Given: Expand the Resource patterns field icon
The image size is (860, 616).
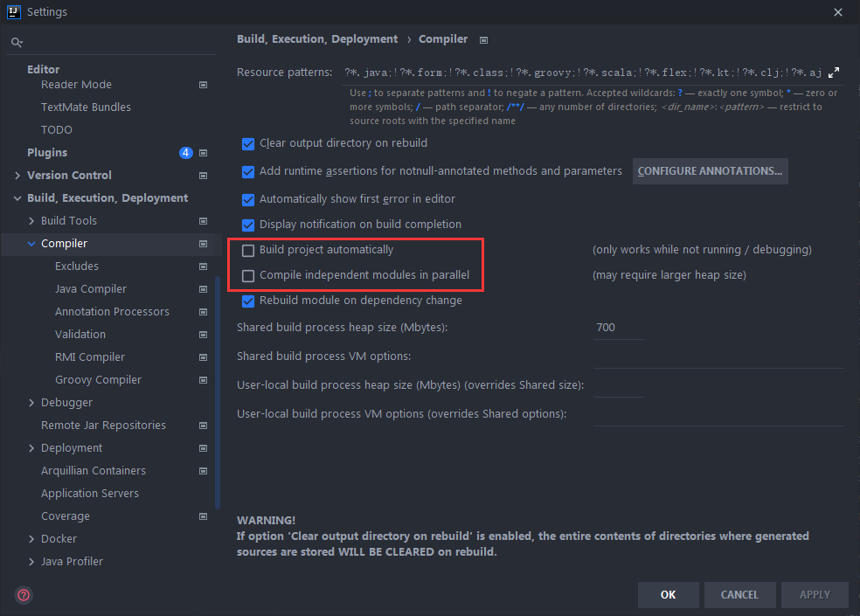Looking at the screenshot, I should [833, 73].
